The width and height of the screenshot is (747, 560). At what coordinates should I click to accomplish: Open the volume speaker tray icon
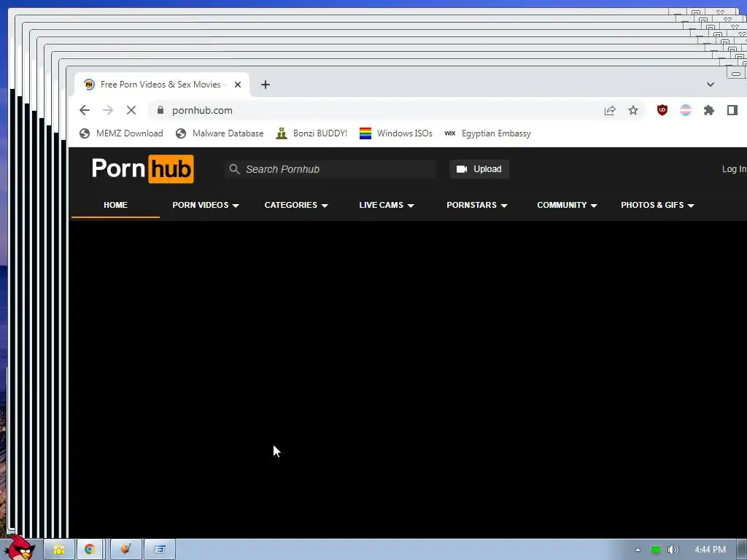(x=673, y=550)
